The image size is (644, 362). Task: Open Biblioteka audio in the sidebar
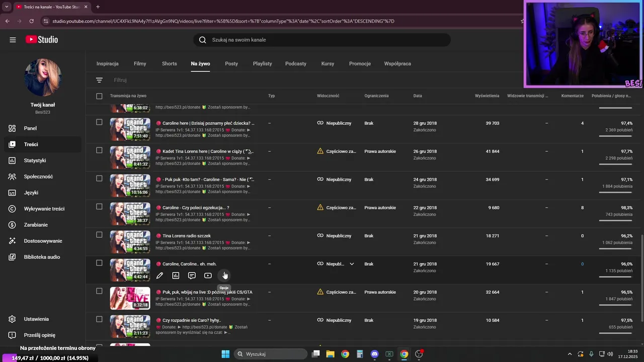41,257
